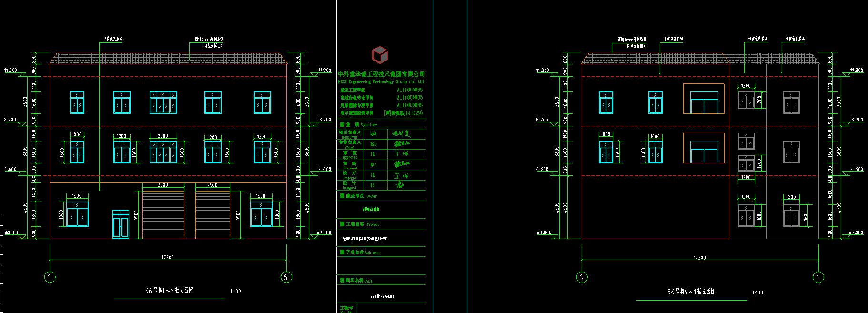Pick the 2500 wide garage door

click(212, 214)
